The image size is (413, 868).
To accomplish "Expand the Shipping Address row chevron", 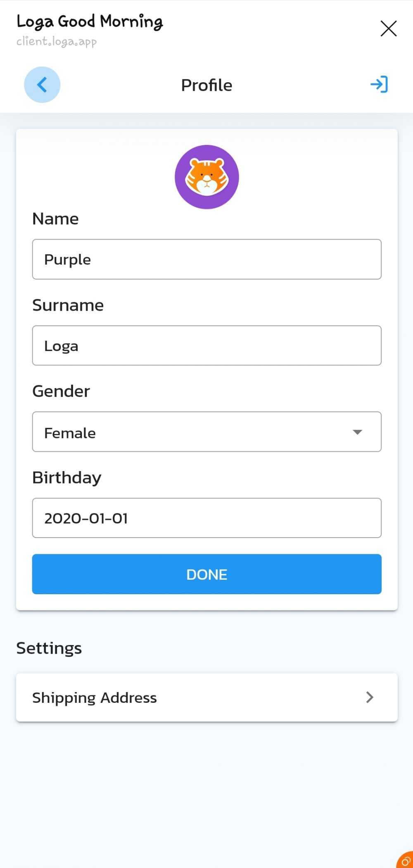I will tap(370, 697).
